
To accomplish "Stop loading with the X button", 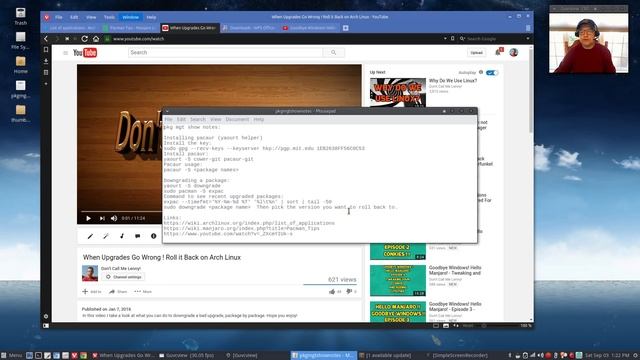I will (67, 39).
